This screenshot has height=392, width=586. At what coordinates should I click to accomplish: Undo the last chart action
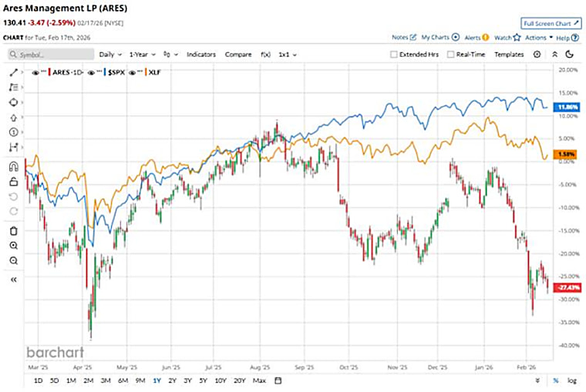13,196
